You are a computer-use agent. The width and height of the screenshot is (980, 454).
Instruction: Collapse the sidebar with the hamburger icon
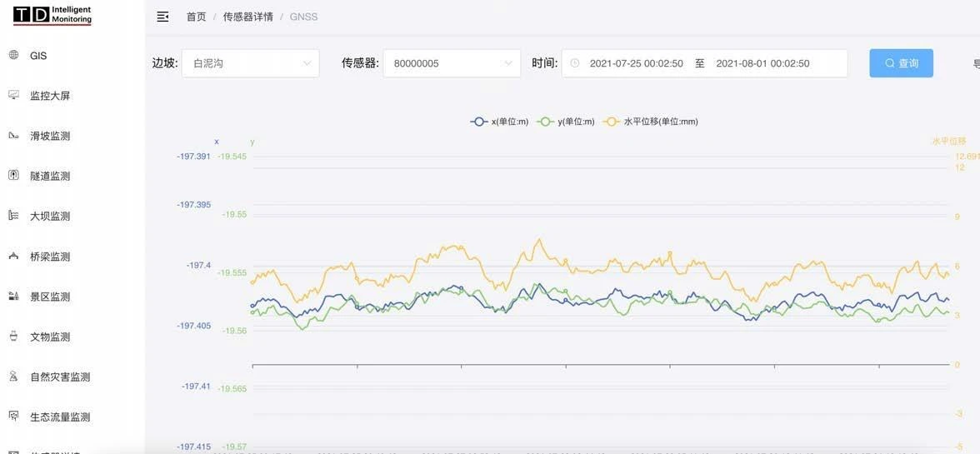click(x=162, y=17)
